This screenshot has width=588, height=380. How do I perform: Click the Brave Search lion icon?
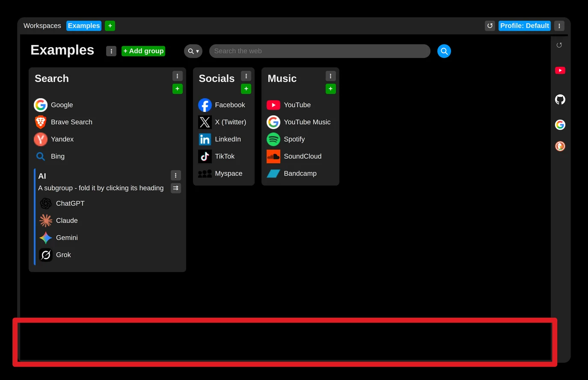(x=41, y=122)
